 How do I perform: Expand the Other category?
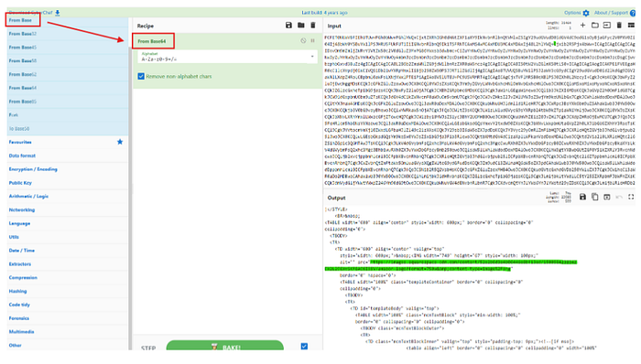pyautogui.click(x=67, y=345)
